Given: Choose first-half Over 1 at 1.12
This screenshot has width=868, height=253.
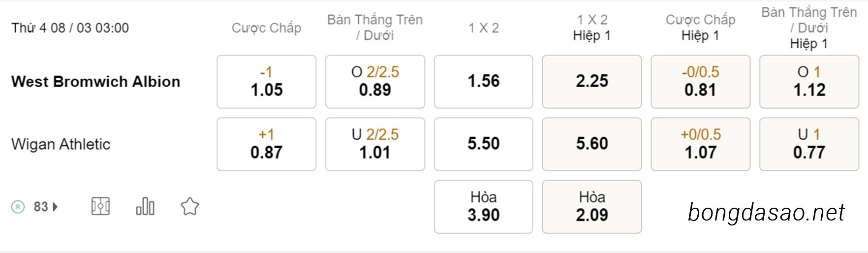Looking at the screenshot, I should [x=809, y=82].
